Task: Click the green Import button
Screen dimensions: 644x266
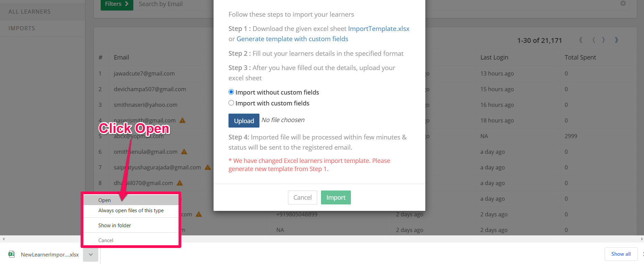Action: tap(336, 198)
